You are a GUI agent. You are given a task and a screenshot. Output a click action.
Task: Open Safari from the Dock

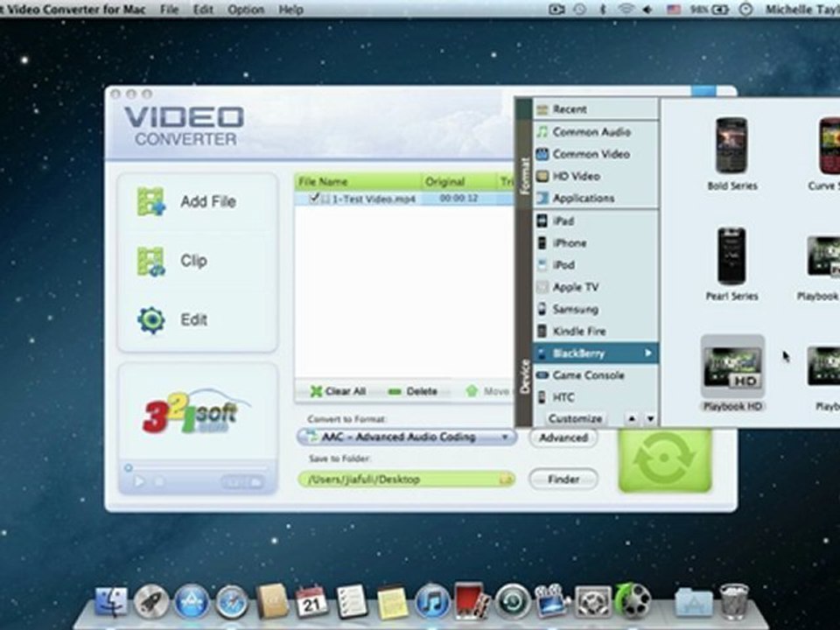coord(232,602)
